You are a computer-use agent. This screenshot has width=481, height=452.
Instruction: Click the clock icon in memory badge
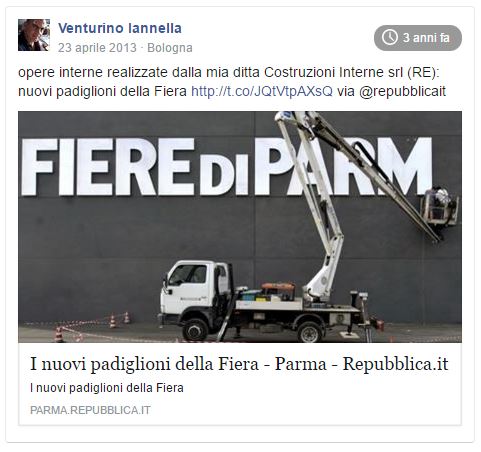coord(390,37)
